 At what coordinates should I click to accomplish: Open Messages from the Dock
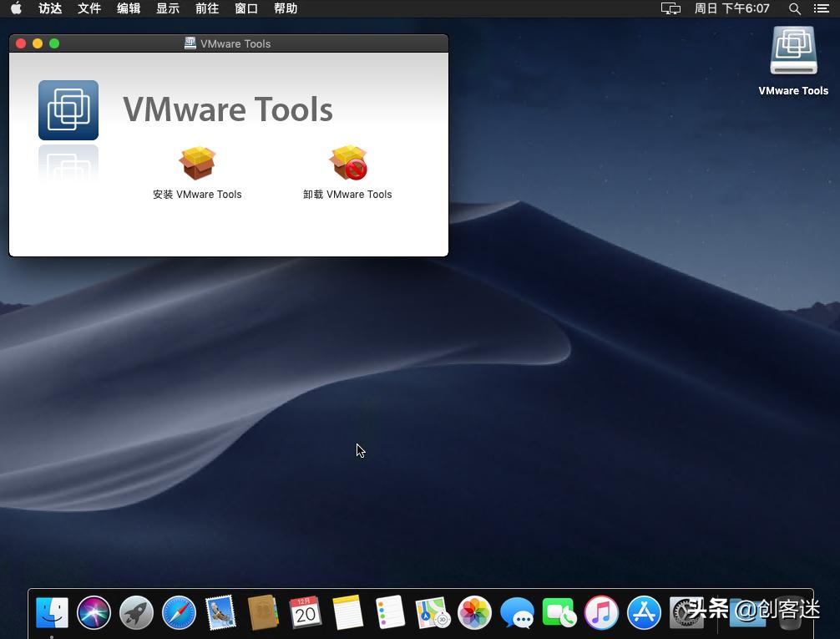pos(518,612)
